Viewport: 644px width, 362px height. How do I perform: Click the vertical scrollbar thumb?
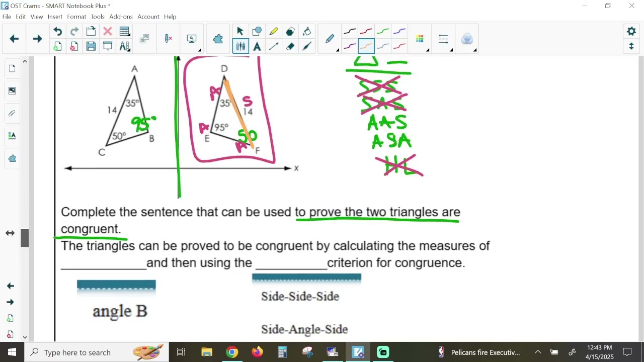[25, 238]
